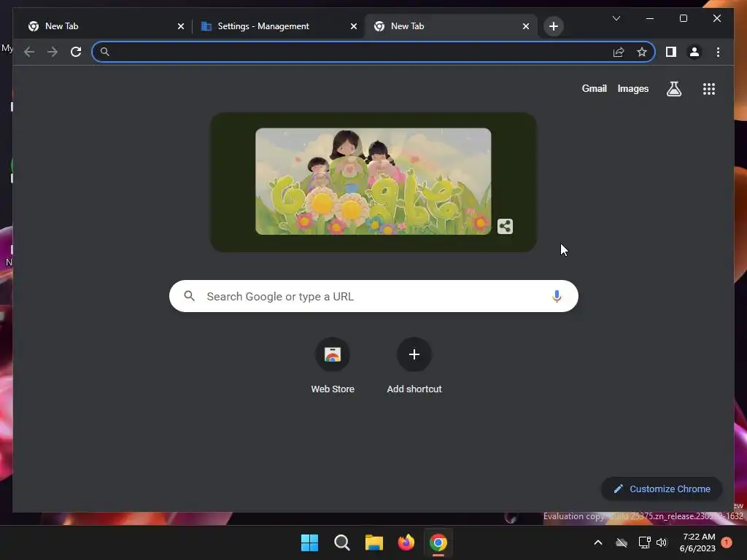747x560 pixels.
Task: Open the notification badge
Action: 727,542
